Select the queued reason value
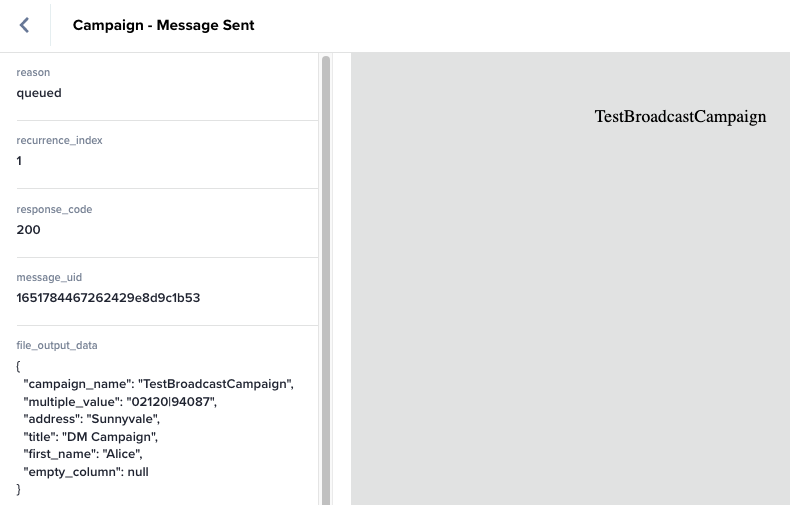790x505 pixels. point(39,93)
